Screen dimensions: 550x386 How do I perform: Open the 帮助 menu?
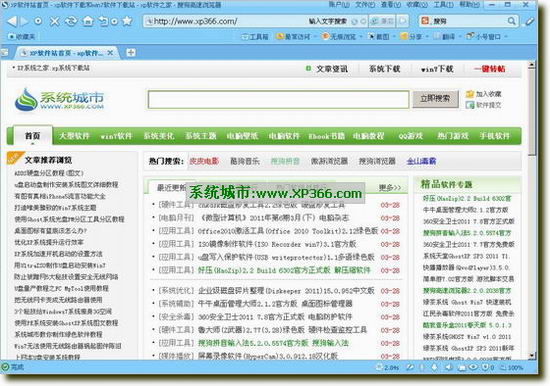tap(469, 5)
